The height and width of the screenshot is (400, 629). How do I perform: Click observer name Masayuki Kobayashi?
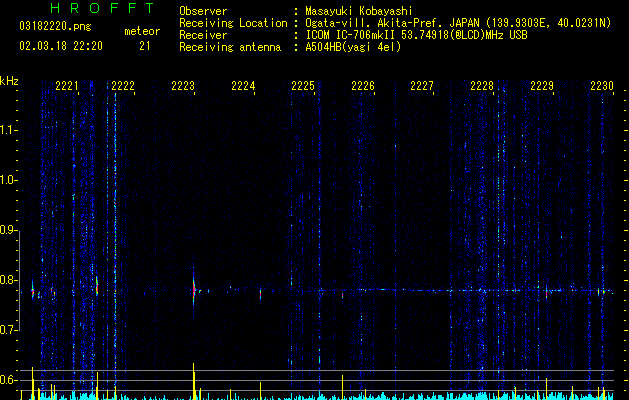(359, 11)
